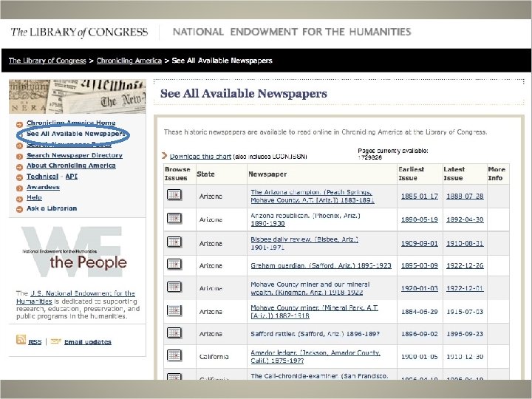This screenshot has width=532, height=399.
Task: Open the API link
Action: click(x=71, y=177)
